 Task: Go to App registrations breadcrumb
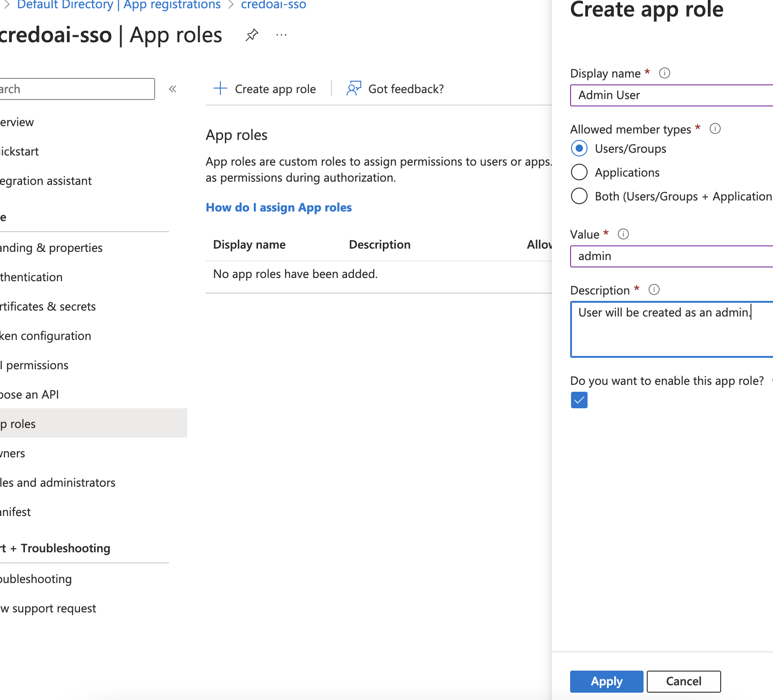click(172, 5)
